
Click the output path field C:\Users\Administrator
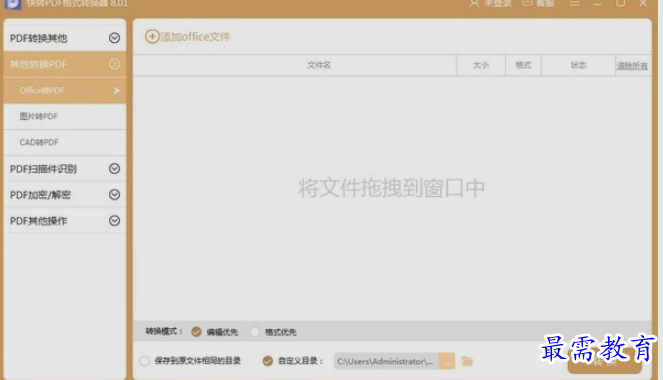(x=386, y=361)
